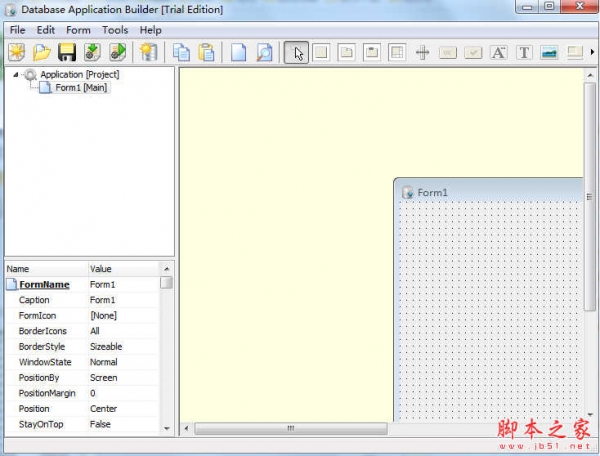Click design area vertical scroll up arrow

tap(590, 75)
